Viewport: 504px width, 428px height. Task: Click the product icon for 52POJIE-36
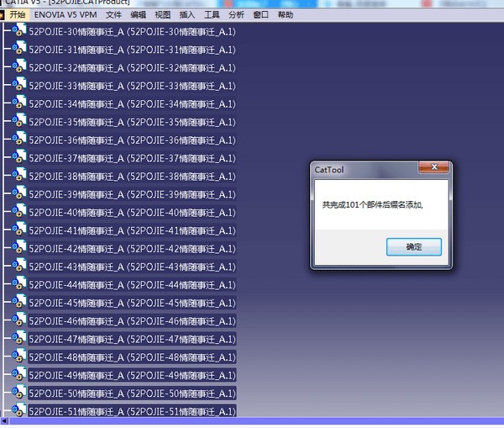19,139
